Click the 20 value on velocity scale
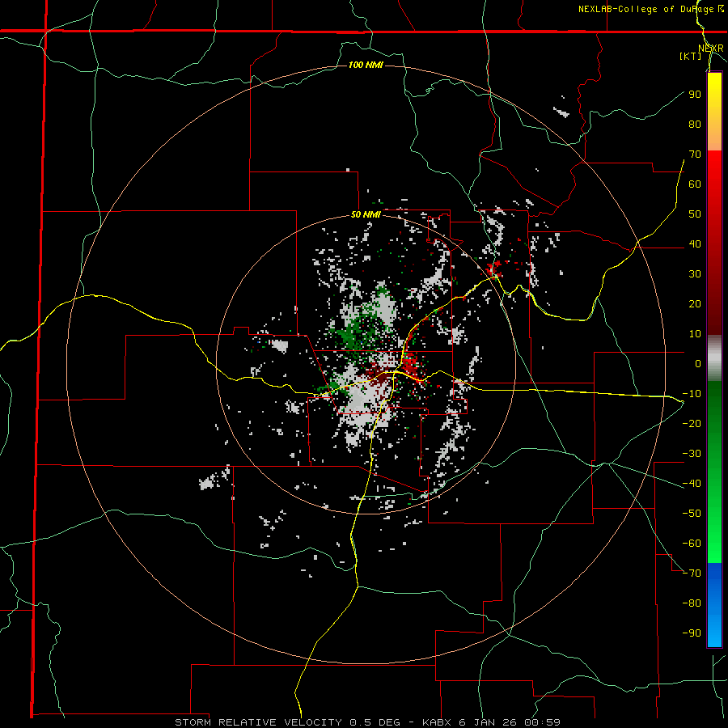This screenshot has width=728, height=728. coord(695,303)
